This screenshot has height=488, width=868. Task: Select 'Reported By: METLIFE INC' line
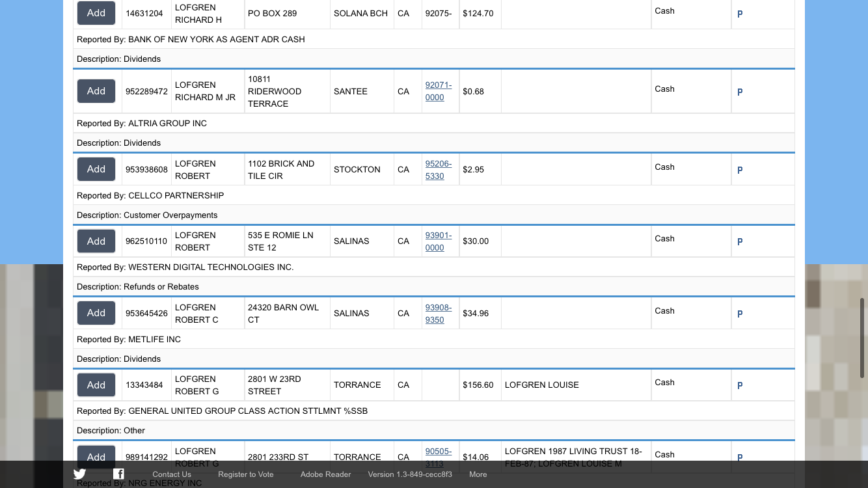coord(434,339)
